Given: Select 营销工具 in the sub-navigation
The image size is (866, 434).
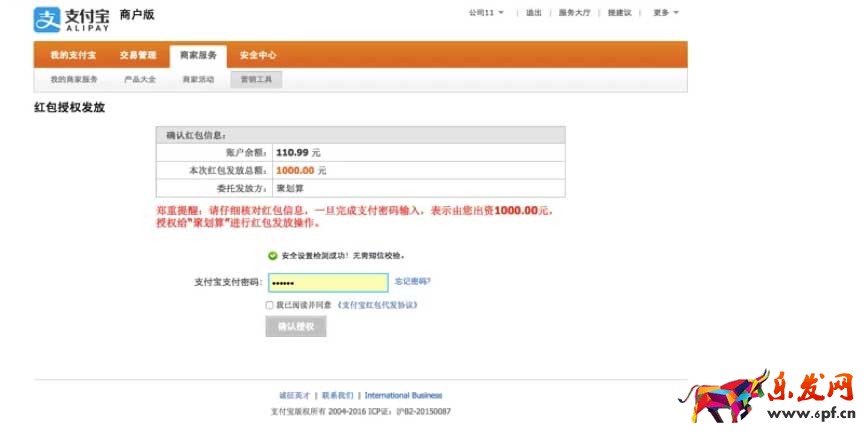Looking at the screenshot, I should click(256, 79).
